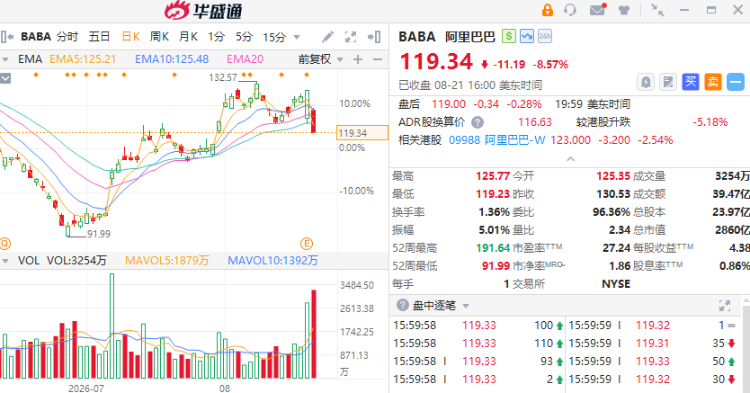Screen dimensions: 750x393
Task: Open the 15分 interval dropdown arrow
Action: pyautogui.click(x=297, y=37)
